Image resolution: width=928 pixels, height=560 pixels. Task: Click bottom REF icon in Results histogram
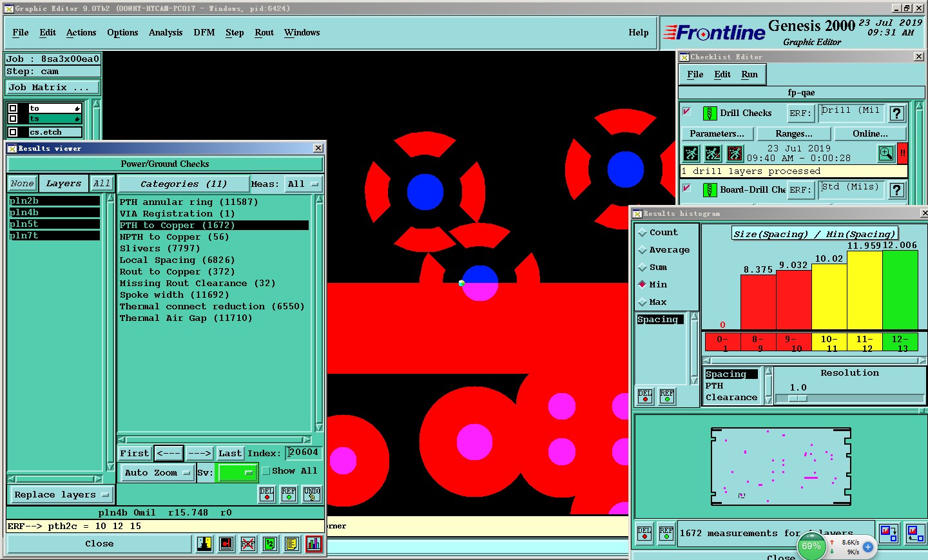click(x=666, y=534)
